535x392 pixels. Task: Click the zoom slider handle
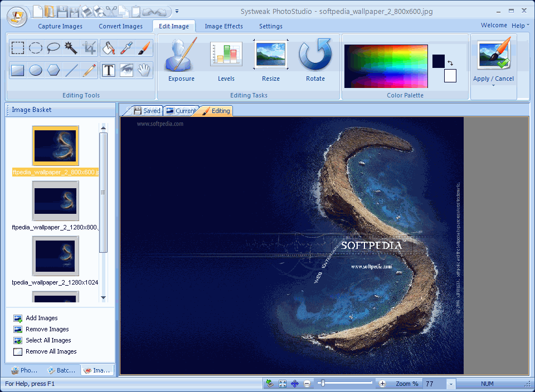coord(323,383)
